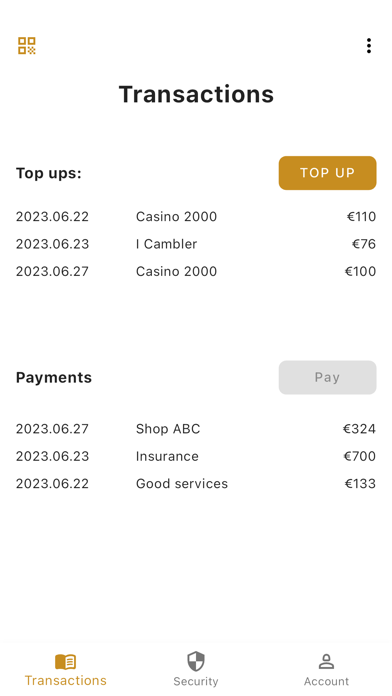Select the 2023.06.23 Insurance payment date

52,456
